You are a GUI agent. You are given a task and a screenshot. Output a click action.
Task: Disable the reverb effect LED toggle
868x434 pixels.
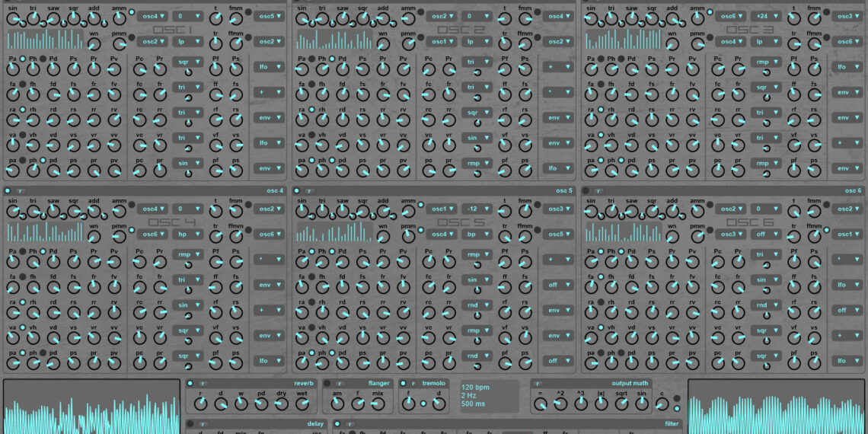click(190, 384)
